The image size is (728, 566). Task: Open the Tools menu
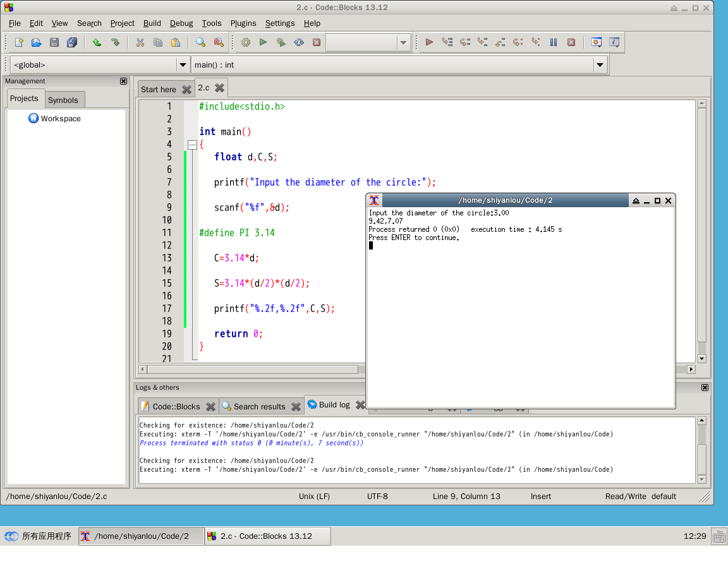click(211, 23)
